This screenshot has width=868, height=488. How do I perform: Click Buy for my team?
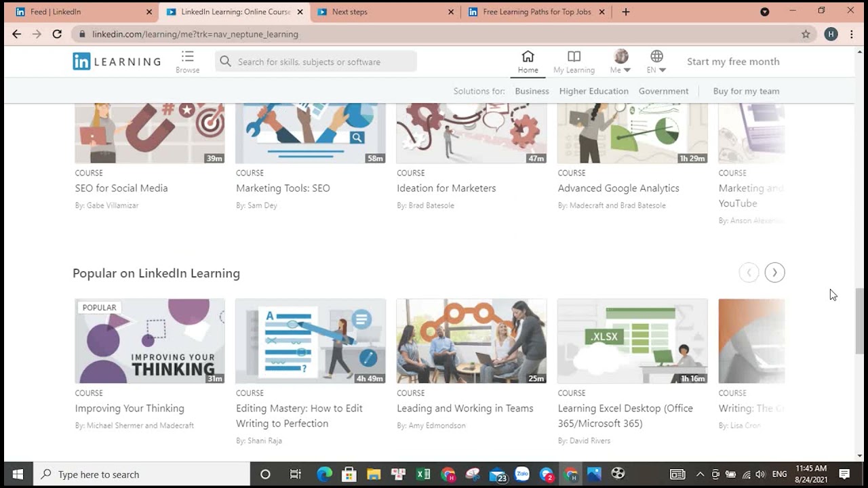746,91
